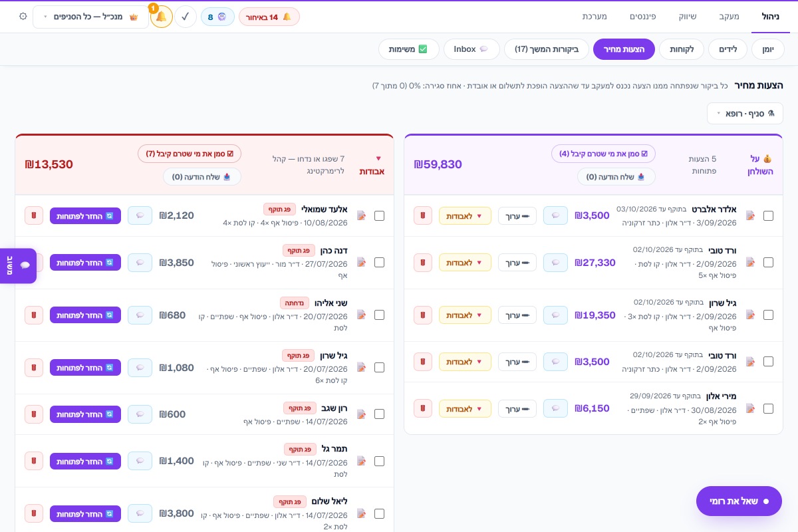The height and width of the screenshot is (532, 798).
Task: Open notifications bell with badge 1
Action: (x=162, y=17)
